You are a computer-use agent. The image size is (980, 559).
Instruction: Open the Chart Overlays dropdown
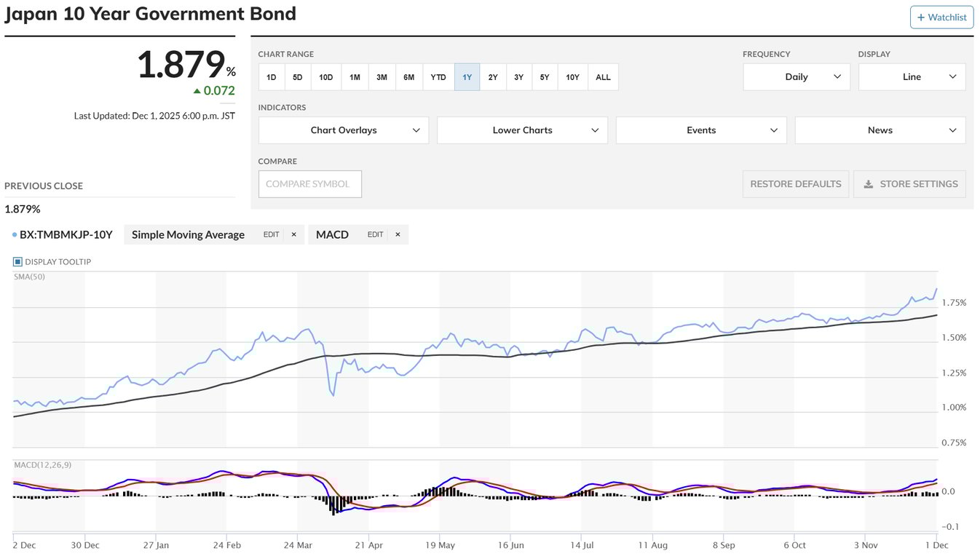[343, 130]
